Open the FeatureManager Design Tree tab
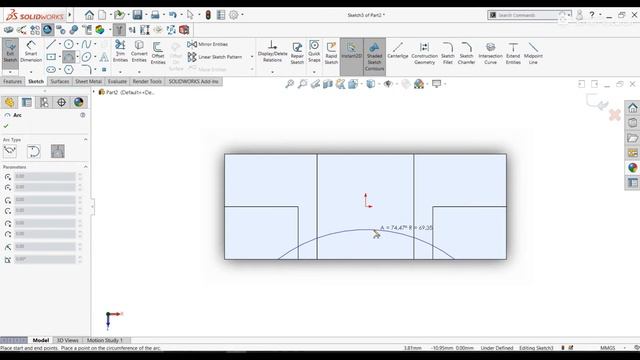 [9, 102]
